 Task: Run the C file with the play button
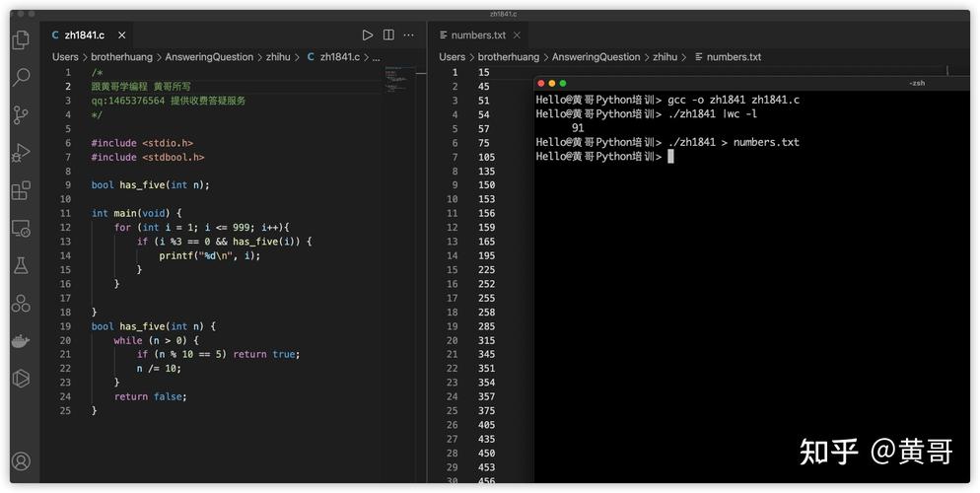point(368,35)
